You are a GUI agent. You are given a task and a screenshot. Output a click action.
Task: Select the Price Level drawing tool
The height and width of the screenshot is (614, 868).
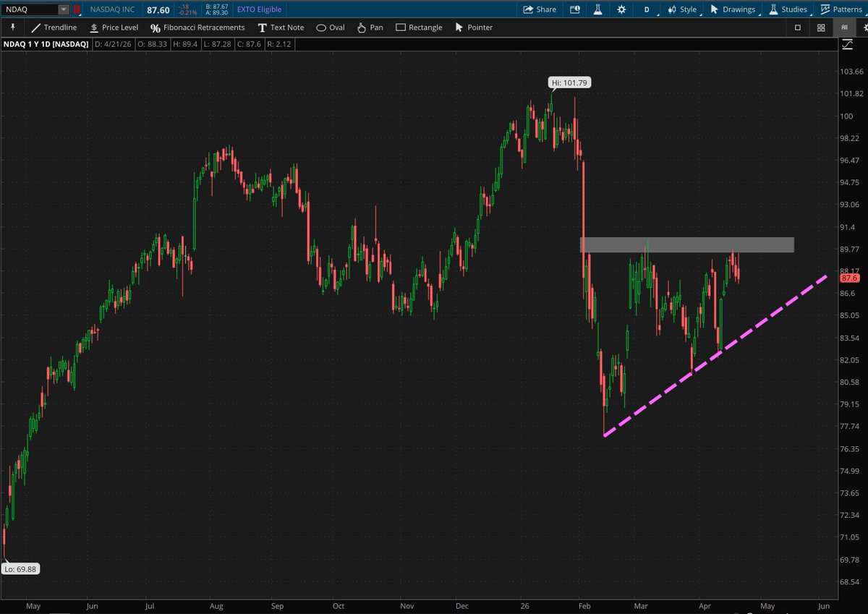pos(114,27)
